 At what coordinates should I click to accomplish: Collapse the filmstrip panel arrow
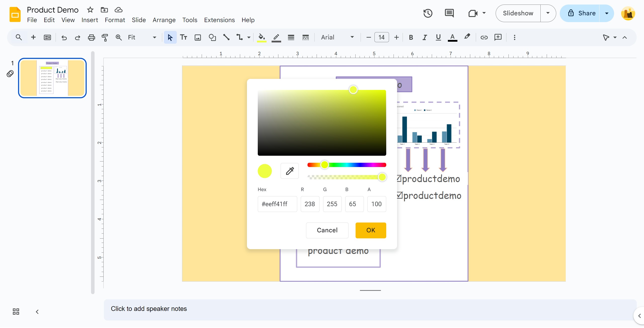click(x=37, y=312)
